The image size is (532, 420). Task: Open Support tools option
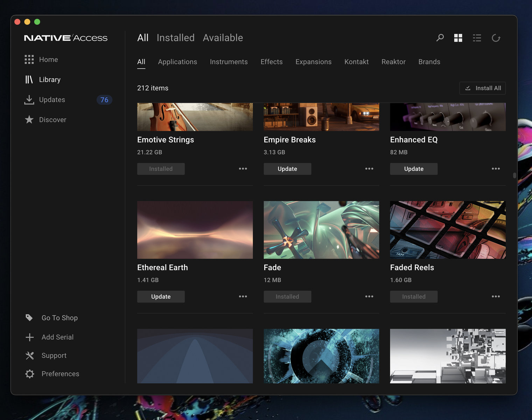54,356
